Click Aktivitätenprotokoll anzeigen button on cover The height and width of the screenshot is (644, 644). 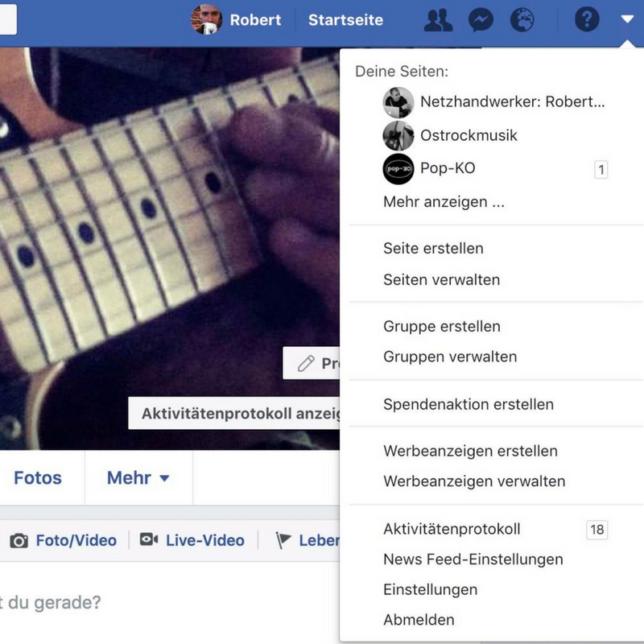pyautogui.click(x=234, y=413)
